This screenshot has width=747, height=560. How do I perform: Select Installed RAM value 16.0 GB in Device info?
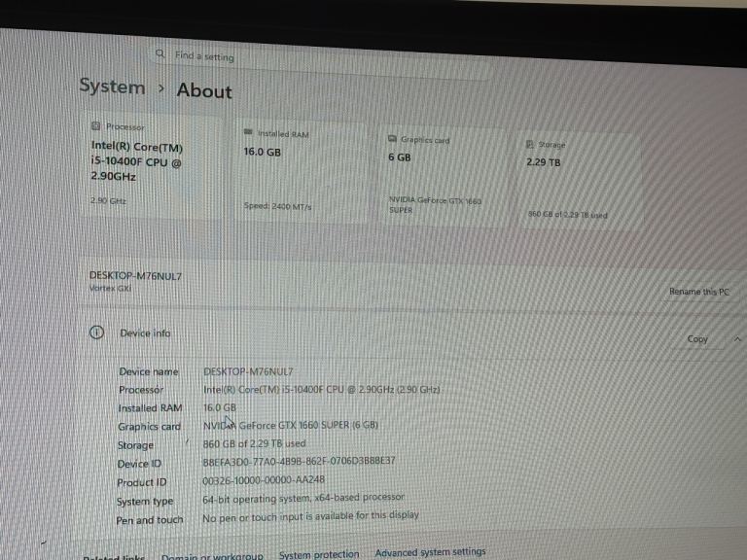pos(220,407)
